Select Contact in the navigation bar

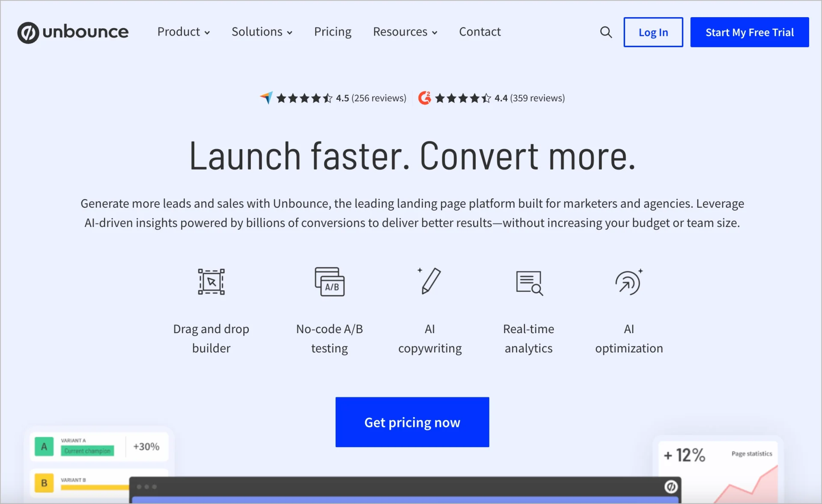[479, 32]
